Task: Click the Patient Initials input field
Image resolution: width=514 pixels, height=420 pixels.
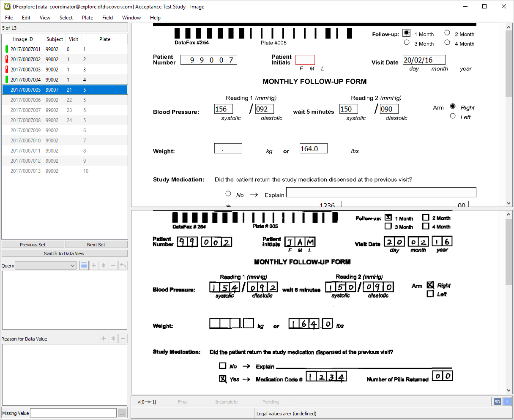Action: coord(305,60)
